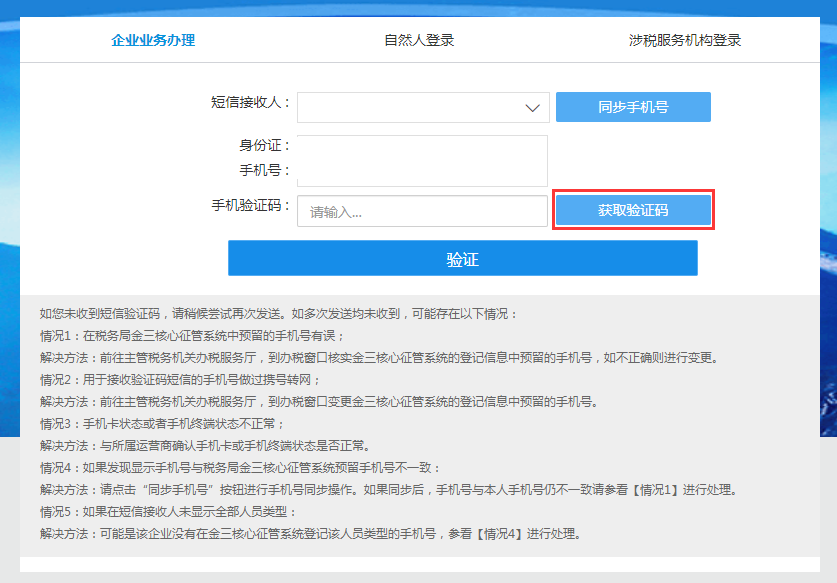The width and height of the screenshot is (837, 583).
Task: Click the 手机验证码 input showing 请输入...
Action: [x=420, y=210]
